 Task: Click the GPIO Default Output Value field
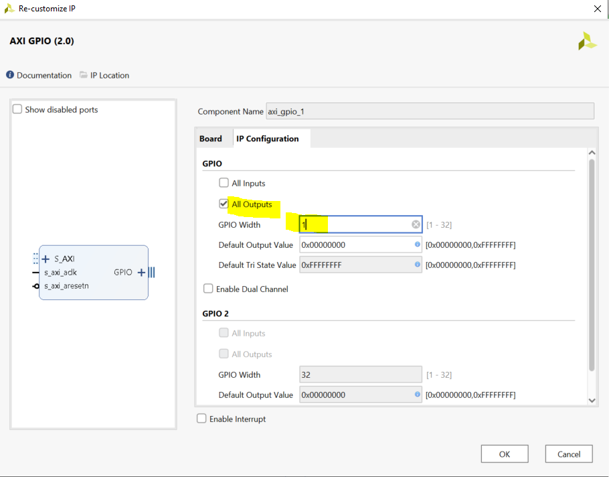pos(360,245)
